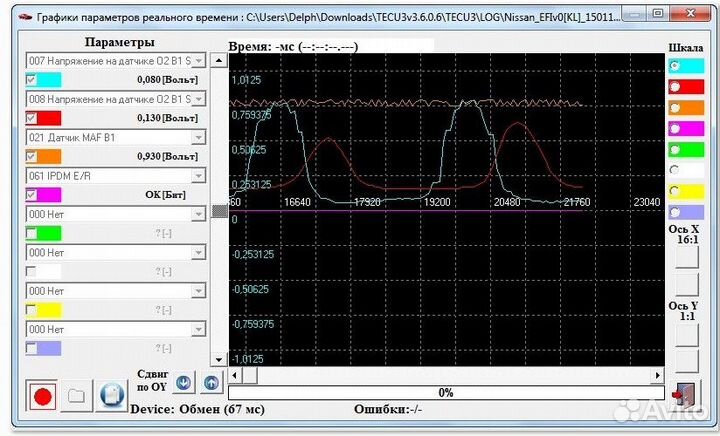Select the red scale radio button
The height and width of the screenshot is (436, 720).
tap(675, 86)
